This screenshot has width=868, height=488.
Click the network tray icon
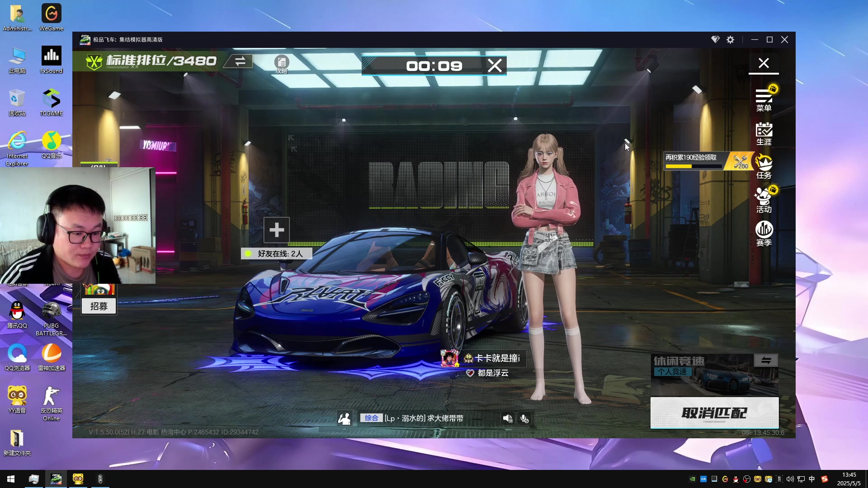coord(801,479)
